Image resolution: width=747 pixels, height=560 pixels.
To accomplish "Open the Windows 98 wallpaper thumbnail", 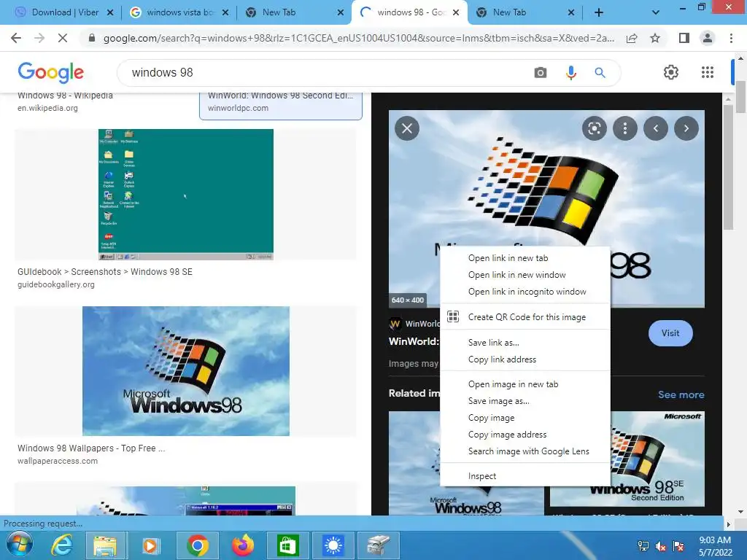I will (x=186, y=371).
